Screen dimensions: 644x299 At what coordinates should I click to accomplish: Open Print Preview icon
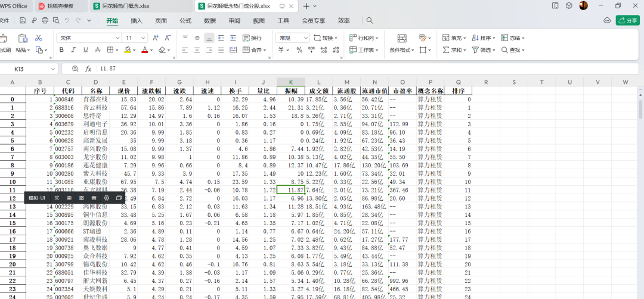point(56,20)
